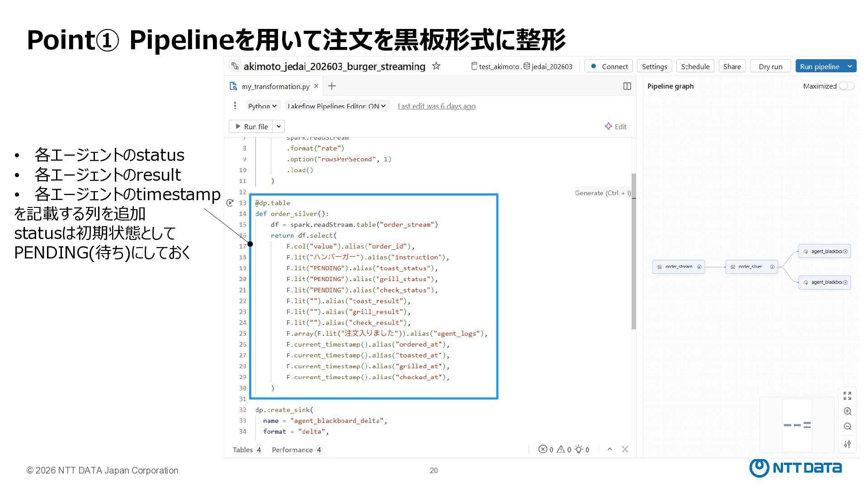The image size is (868, 488).
Task: Click the Dry run button
Action: (770, 66)
